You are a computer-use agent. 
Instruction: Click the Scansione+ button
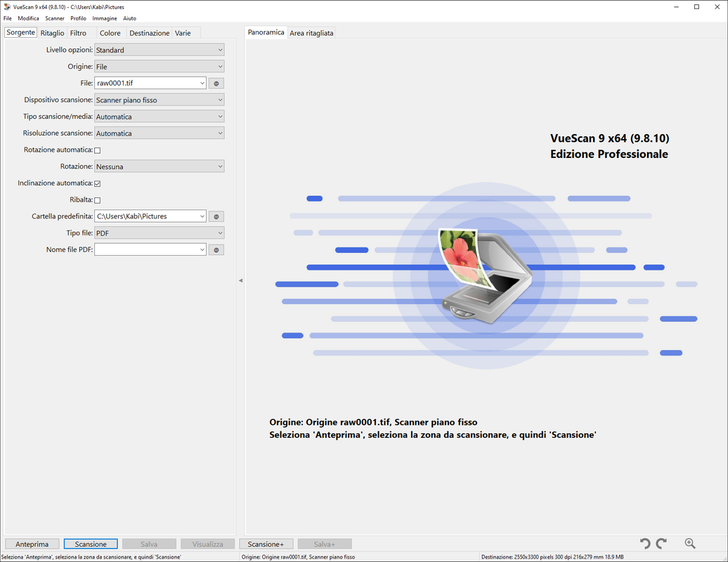pyautogui.click(x=266, y=544)
